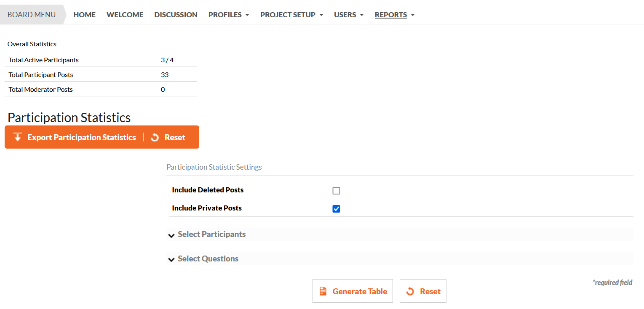The width and height of the screenshot is (644, 309).
Task: Click the orange reset arrow icon at bottom
Action: pos(410,291)
